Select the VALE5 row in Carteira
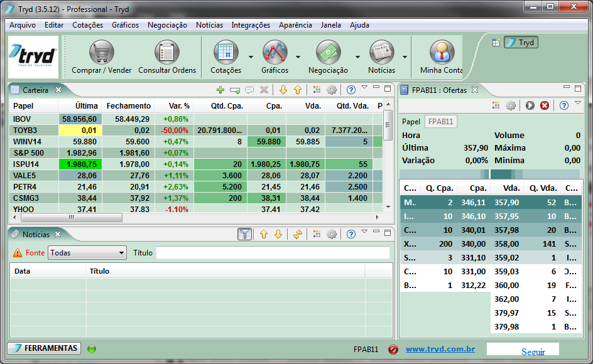The image size is (593, 364). [x=196, y=175]
